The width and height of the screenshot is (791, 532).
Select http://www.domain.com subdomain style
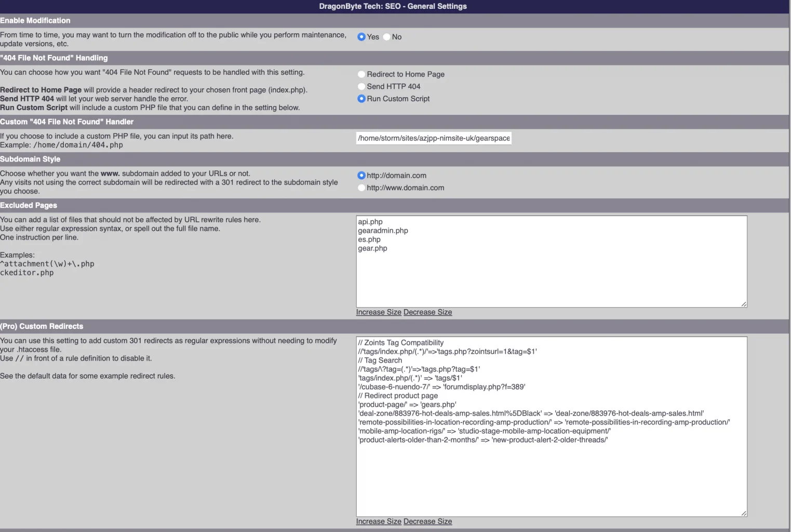pyautogui.click(x=361, y=188)
